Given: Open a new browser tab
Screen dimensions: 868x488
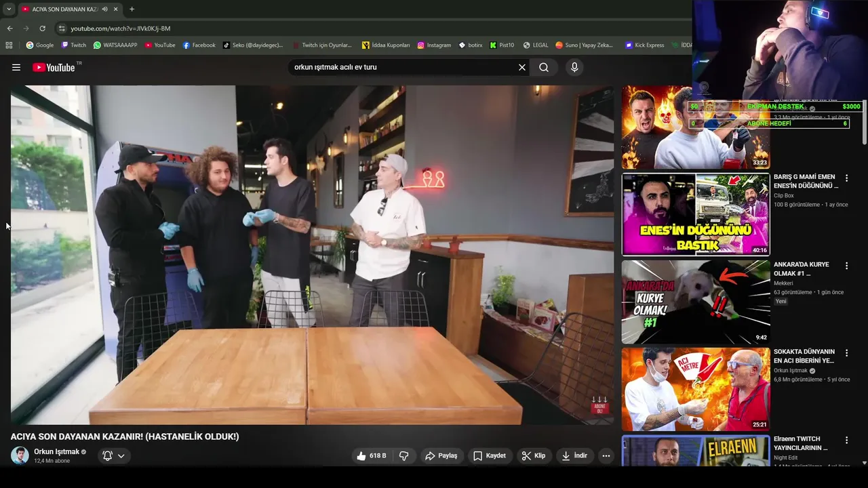Looking at the screenshot, I should 132,9.
